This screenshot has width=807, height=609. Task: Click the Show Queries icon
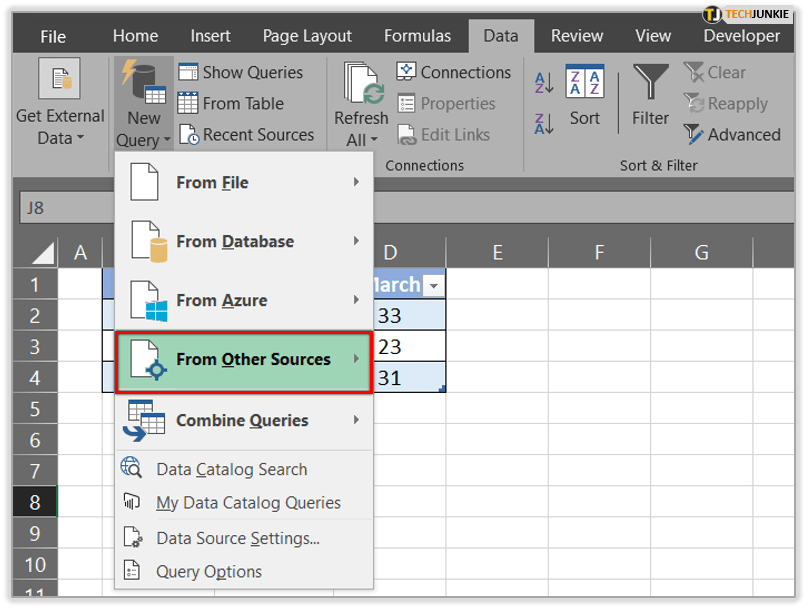coord(188,72)
